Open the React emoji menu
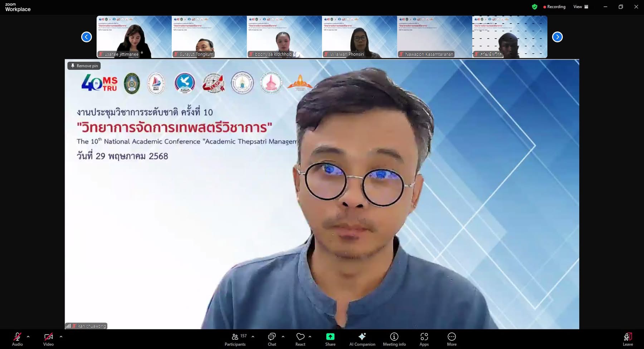This screenshot has width=644, height=349. click(x=300, y=339)
